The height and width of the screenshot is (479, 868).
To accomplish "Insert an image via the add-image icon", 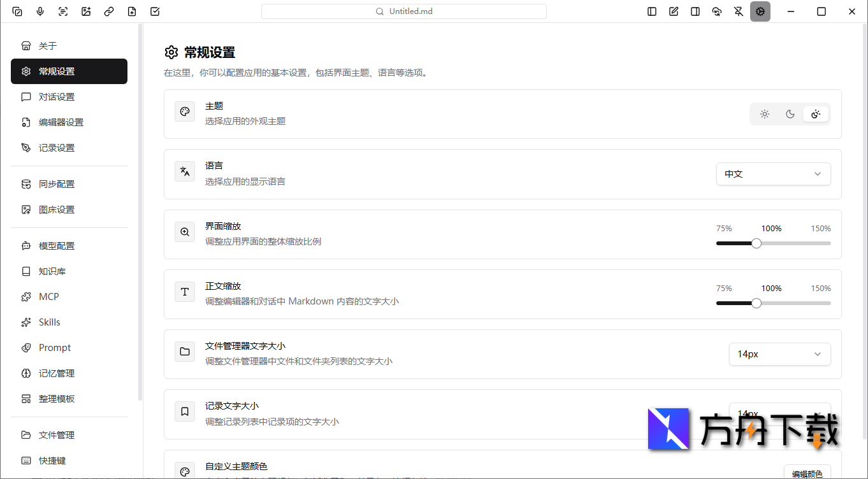I will pyautogui.click(x=86, y=11).
